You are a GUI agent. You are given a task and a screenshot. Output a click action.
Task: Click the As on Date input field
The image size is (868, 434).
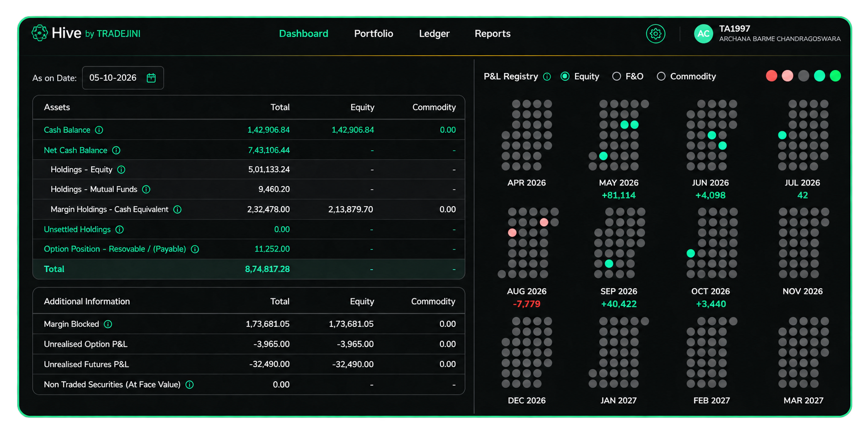coord(123,78)
